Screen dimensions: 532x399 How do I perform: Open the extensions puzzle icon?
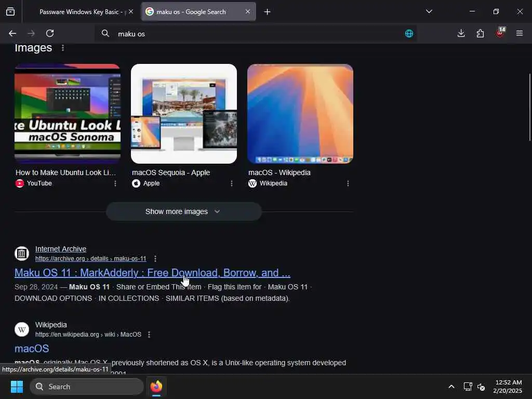480,33
